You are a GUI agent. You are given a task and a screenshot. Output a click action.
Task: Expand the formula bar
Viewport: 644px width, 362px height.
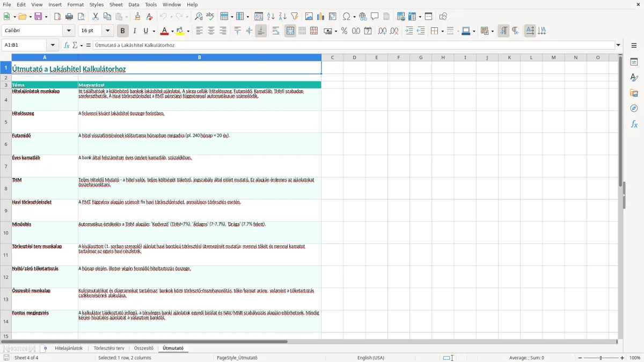[x=618, y=45]
